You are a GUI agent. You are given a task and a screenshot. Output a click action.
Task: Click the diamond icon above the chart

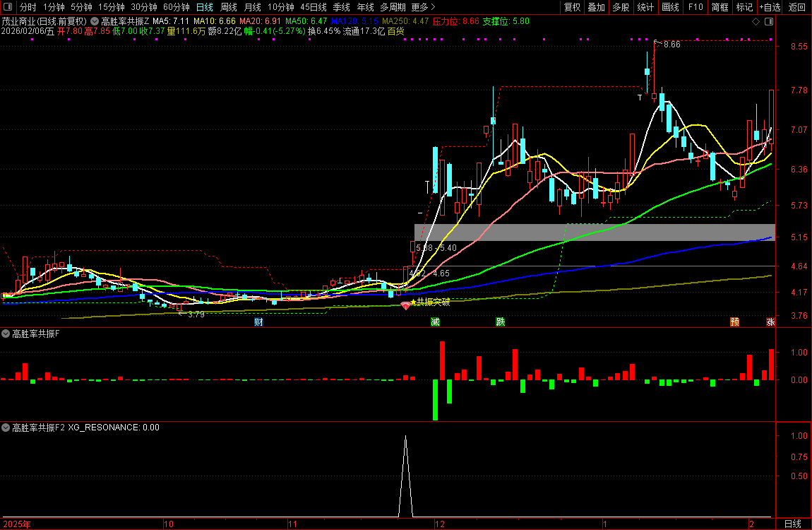pos(756,22)
